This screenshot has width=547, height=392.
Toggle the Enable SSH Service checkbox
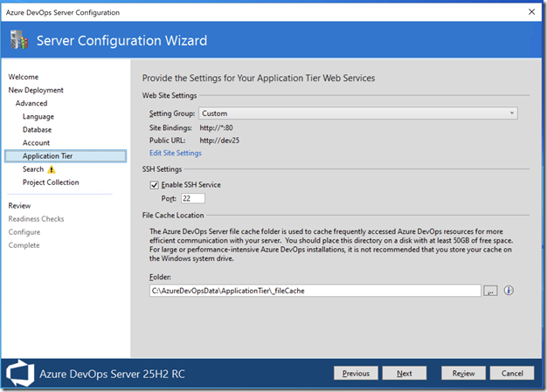click(154, 185)
